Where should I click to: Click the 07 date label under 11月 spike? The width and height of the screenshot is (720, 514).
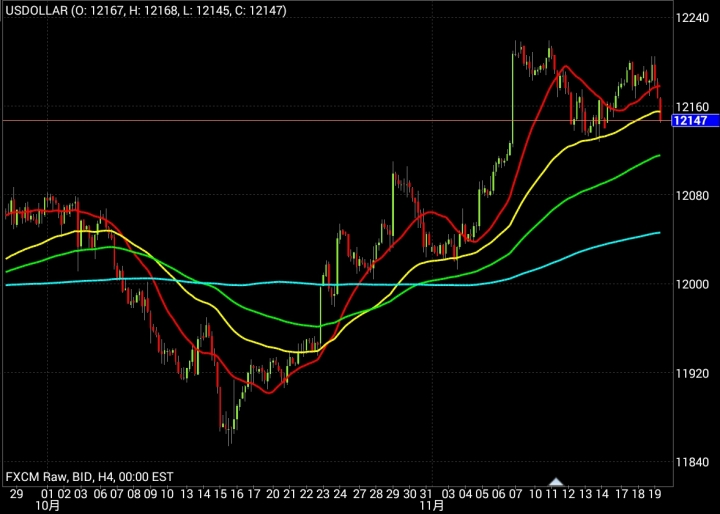[515, 494]
